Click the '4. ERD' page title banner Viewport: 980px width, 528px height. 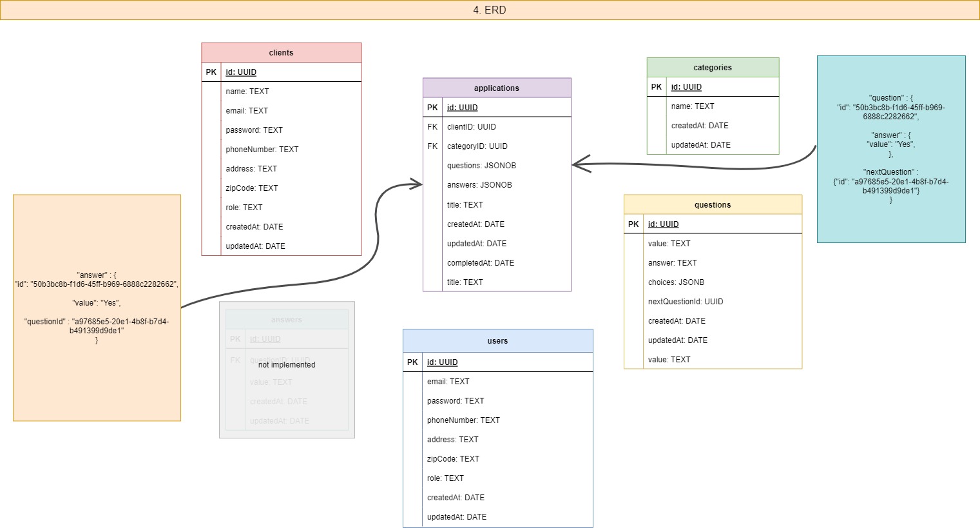[490, 10]
